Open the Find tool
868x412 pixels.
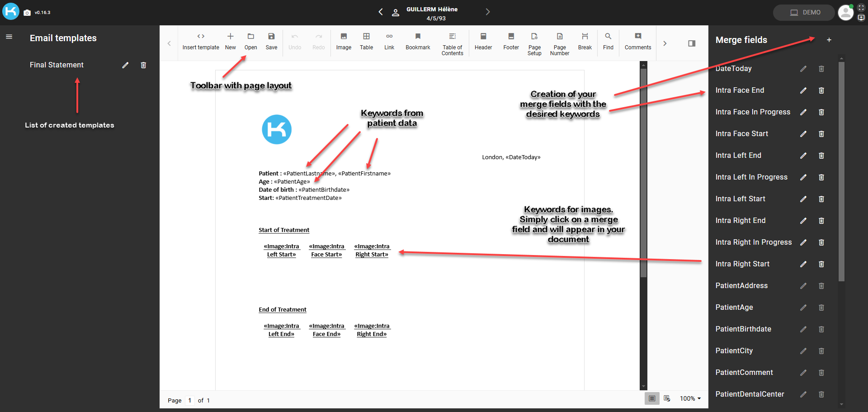(x=608, y=41)
